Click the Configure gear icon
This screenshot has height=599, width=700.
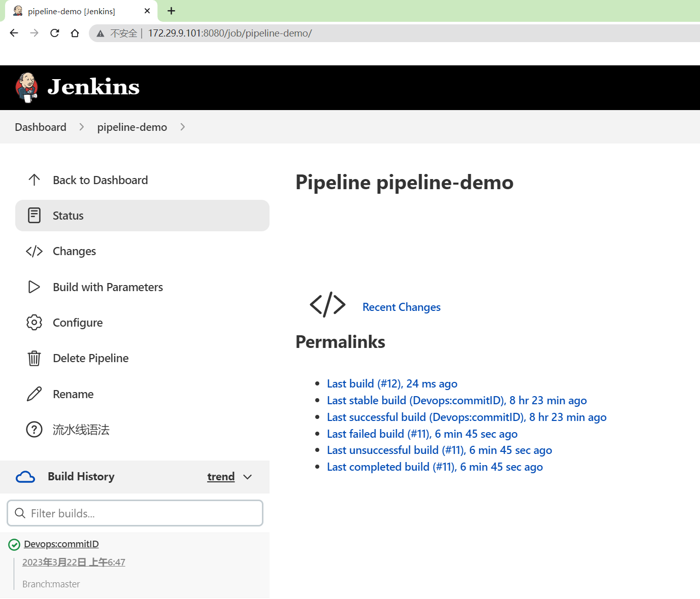(34, 323)
